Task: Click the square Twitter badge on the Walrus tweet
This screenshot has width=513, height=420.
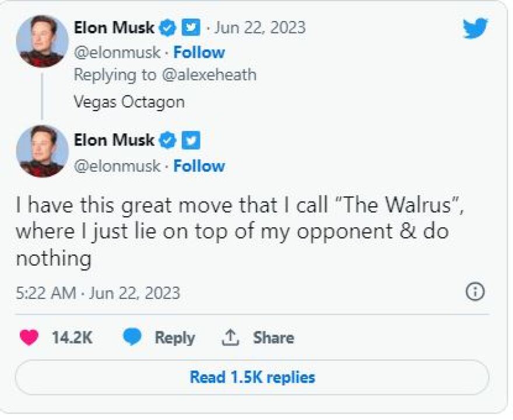Action: click(191, 140)
